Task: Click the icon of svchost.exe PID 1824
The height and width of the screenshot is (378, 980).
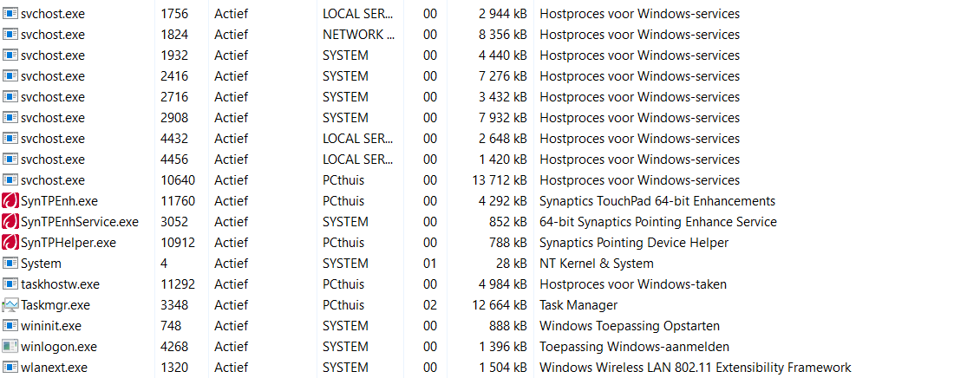Action: point(10,35)
